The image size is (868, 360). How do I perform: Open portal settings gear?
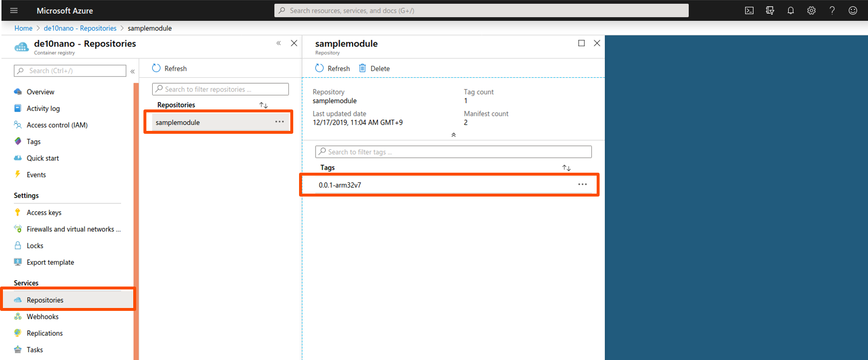(812, 10)
